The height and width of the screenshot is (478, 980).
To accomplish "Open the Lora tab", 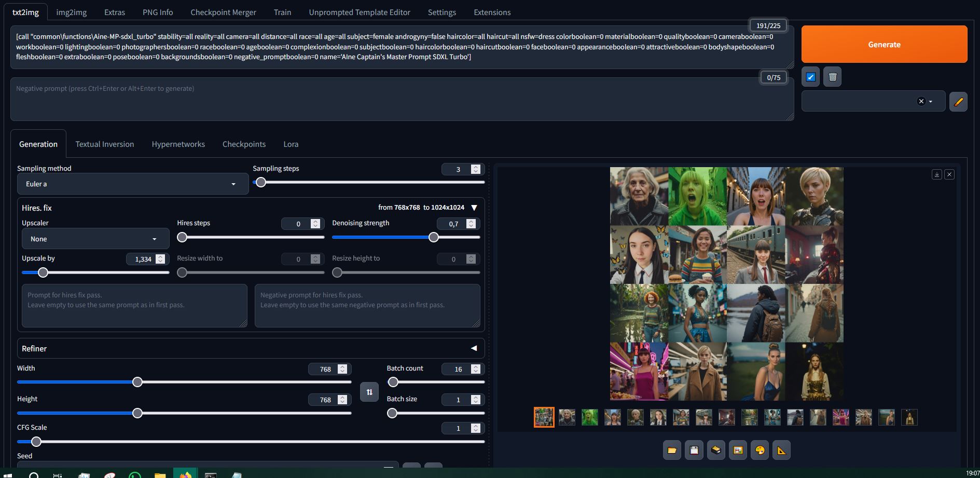I will [x=291, y=144].
